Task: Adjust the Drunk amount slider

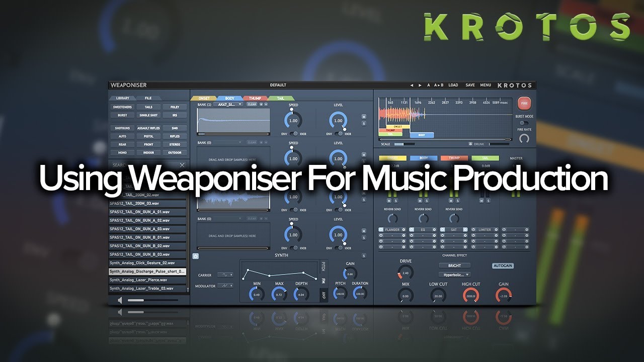Action: [499, 144]
